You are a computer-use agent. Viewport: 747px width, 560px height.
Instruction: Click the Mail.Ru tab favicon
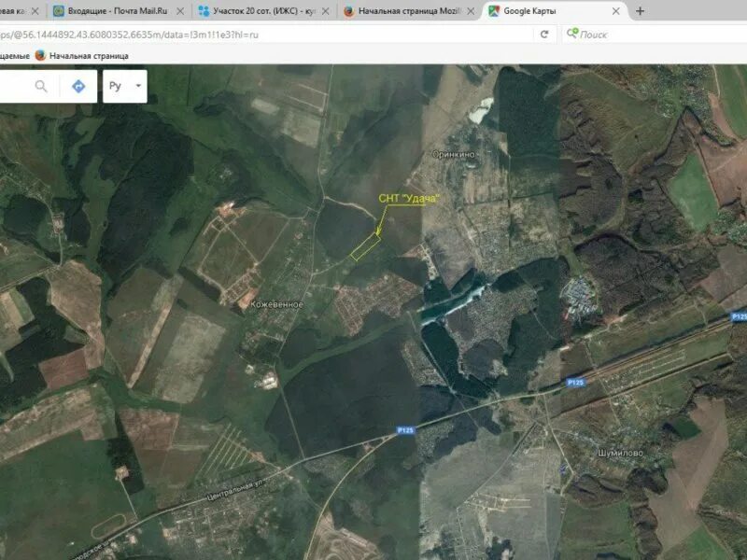(59, 11)
